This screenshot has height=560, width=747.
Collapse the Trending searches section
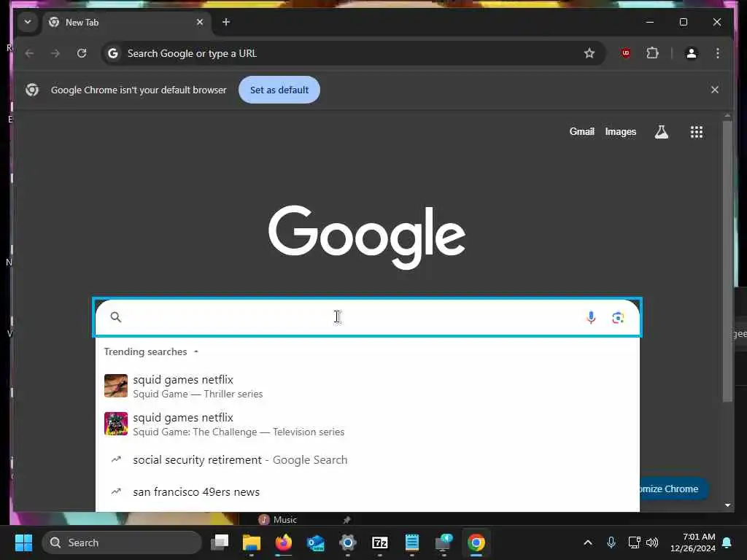point(196,352)
